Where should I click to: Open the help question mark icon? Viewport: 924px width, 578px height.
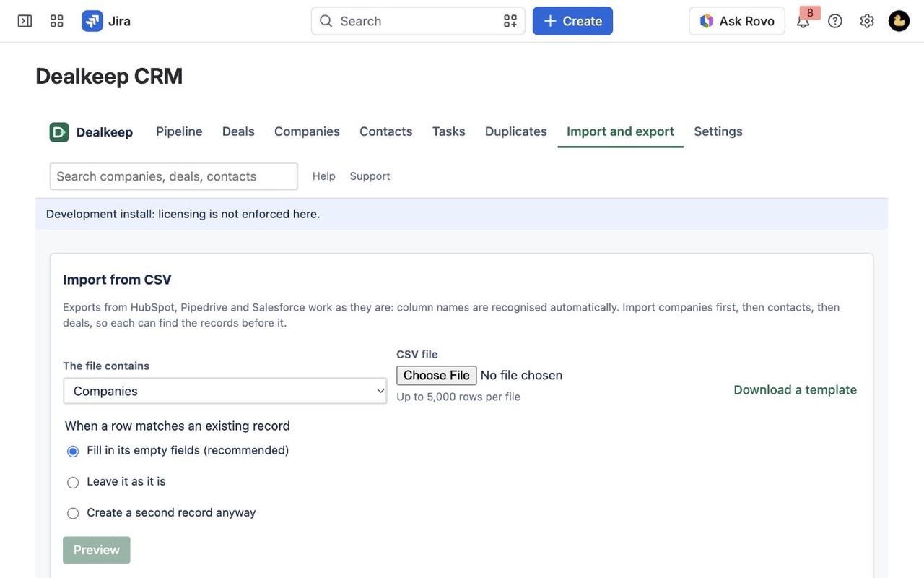pyautogui.click(x=835, y=21)
